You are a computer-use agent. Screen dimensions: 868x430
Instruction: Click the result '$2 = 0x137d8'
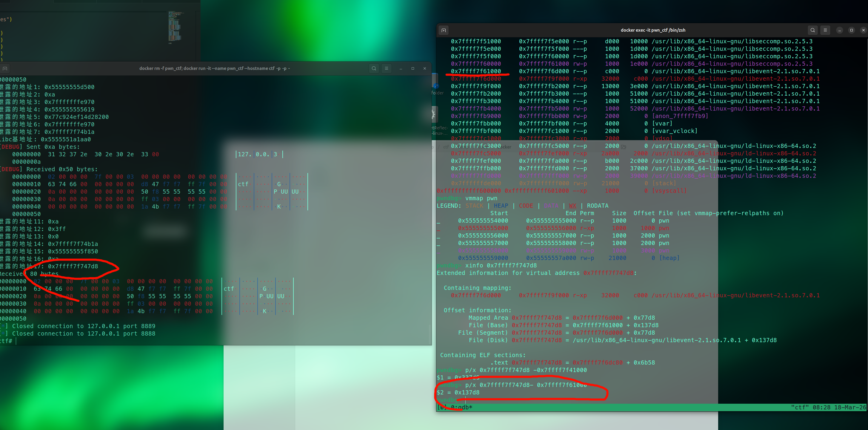[458, 393]
